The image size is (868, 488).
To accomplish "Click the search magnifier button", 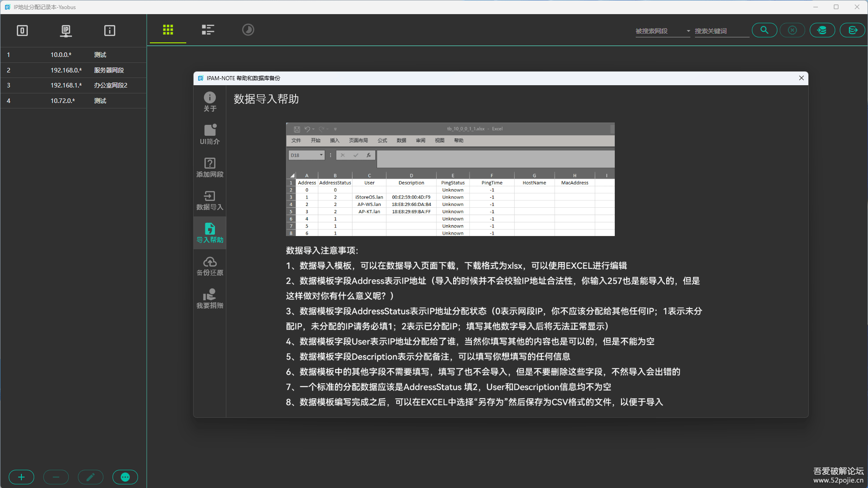I will pos(764,30).
